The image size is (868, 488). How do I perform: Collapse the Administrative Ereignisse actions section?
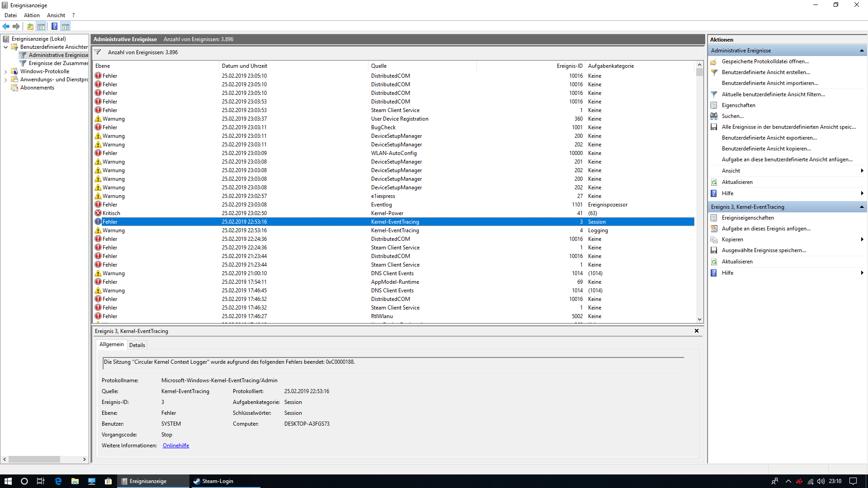[x=862, y=51]
